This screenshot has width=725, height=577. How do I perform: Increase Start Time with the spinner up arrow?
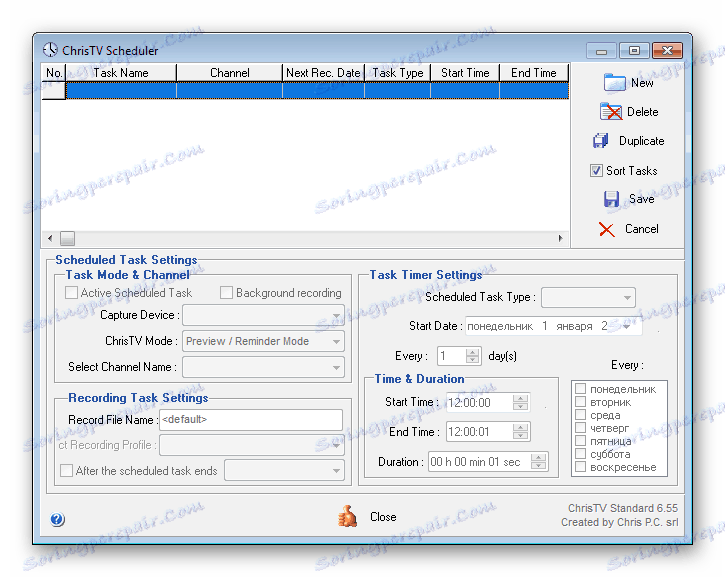[521, 399]
